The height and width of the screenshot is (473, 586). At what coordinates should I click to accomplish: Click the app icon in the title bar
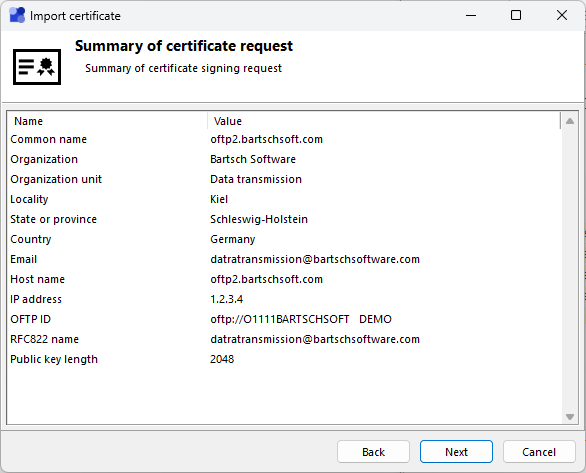click(17, 15)
